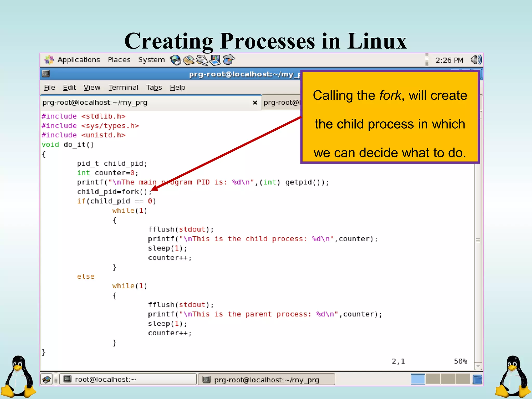This screenshot has height=399, width=532.
Task: Launch the web browser globe icon
Action: point(176,60)
